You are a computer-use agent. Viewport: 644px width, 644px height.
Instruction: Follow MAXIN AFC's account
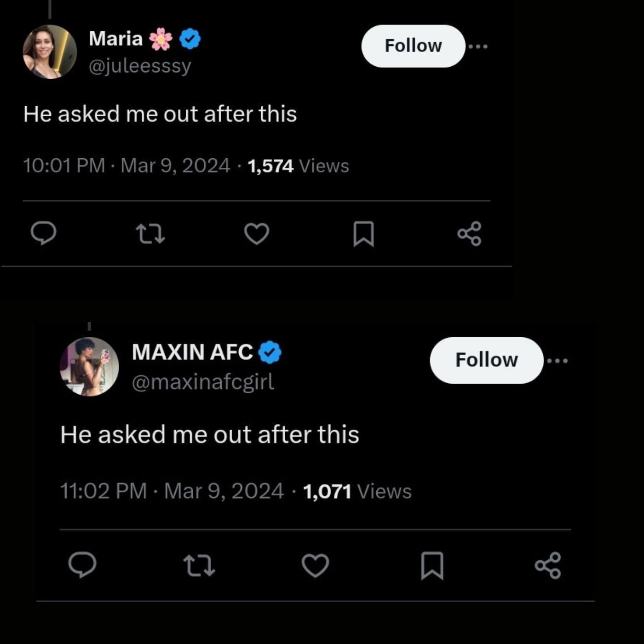pos(486,360)
